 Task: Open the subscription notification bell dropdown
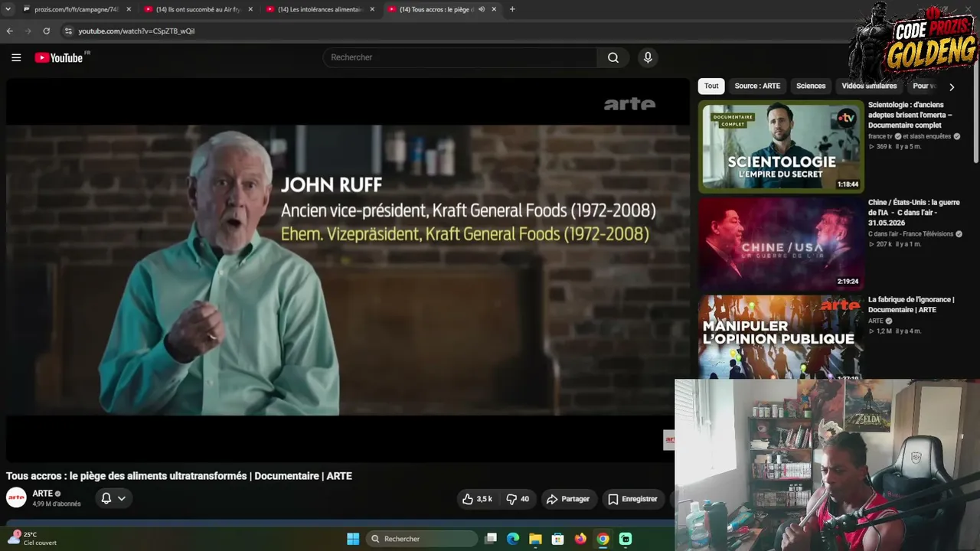pos(113,498)
